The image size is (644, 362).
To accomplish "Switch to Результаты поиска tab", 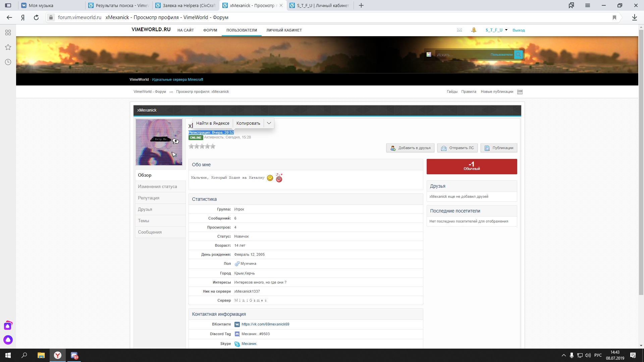I will point(119,5).
